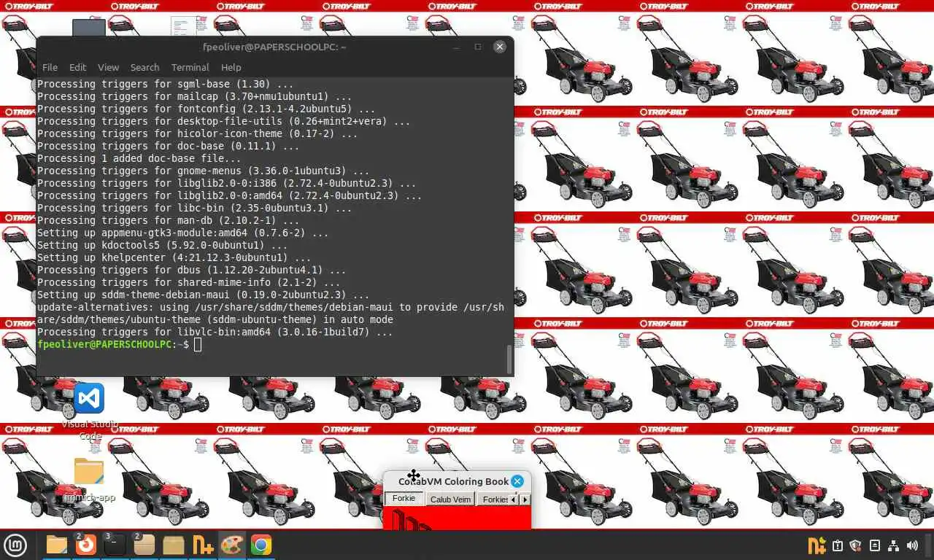Click the "Processing 1 added doc-base file" line

(x=139, y=158)
